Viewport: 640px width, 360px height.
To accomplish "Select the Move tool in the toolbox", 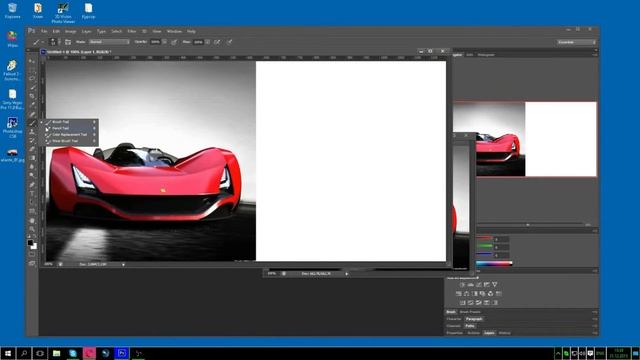I will (32, 61).
